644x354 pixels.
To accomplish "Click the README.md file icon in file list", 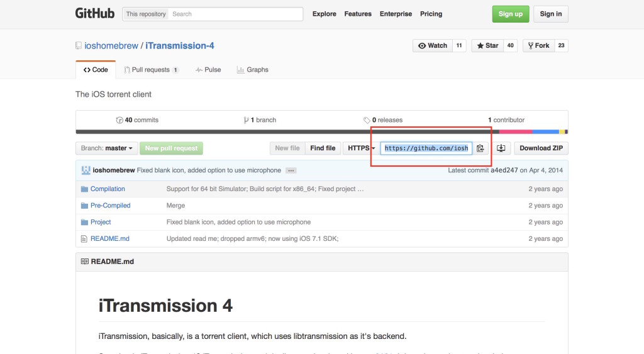I will click(x=84, y=238).
